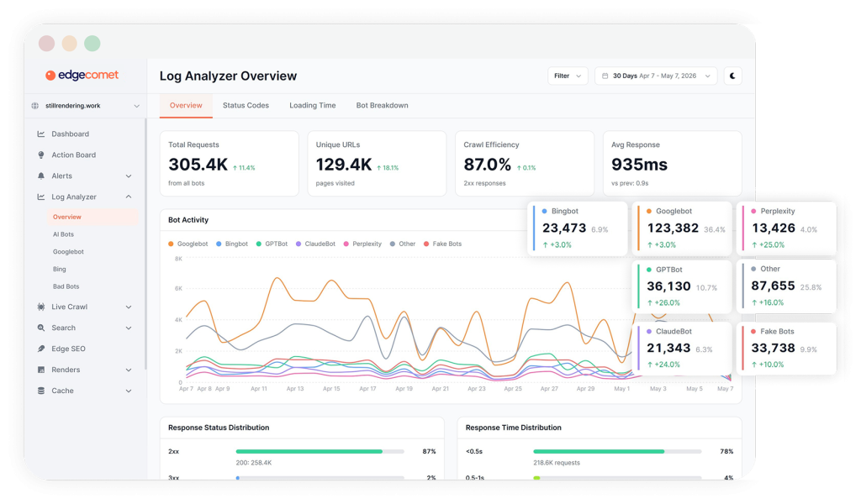Click the Action Board lightbulb icon
Viewport: 861px width, 504px height.
click(x=41, y=155)
